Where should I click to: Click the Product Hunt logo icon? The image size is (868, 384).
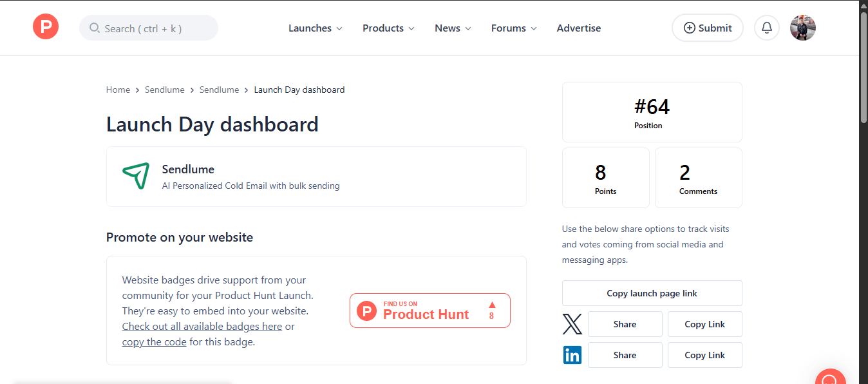[46, 28]
